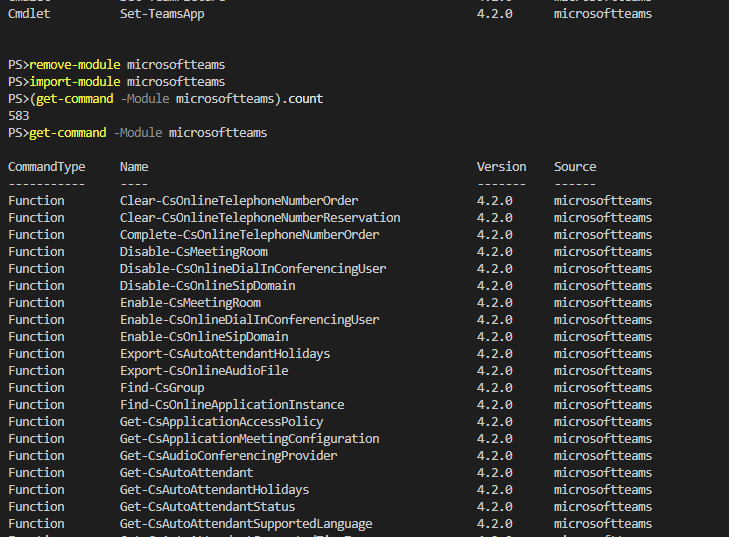The image size is (729, 537).
Task: Select Enable-CsOnlineSipDomain
Action: (204, 337)
